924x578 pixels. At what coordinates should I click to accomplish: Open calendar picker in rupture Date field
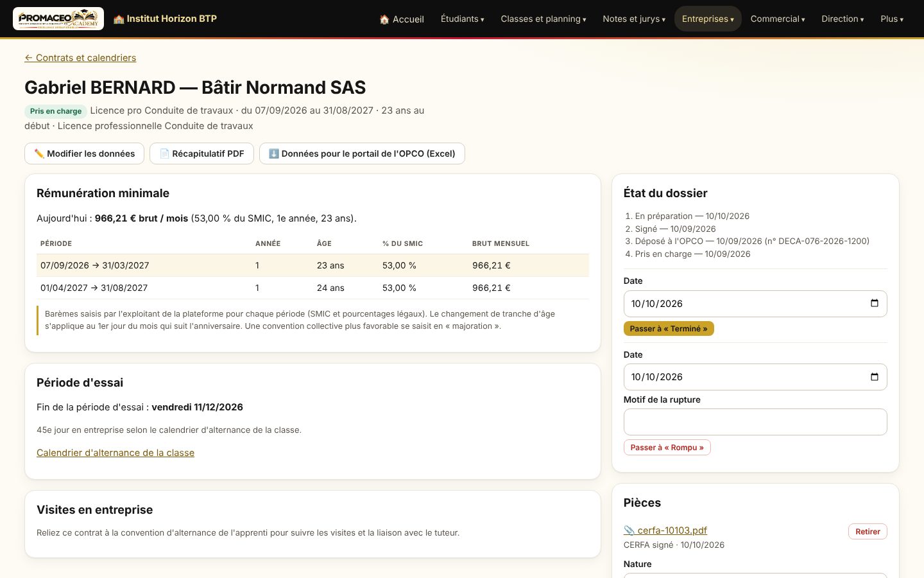(x=874, y=377)
